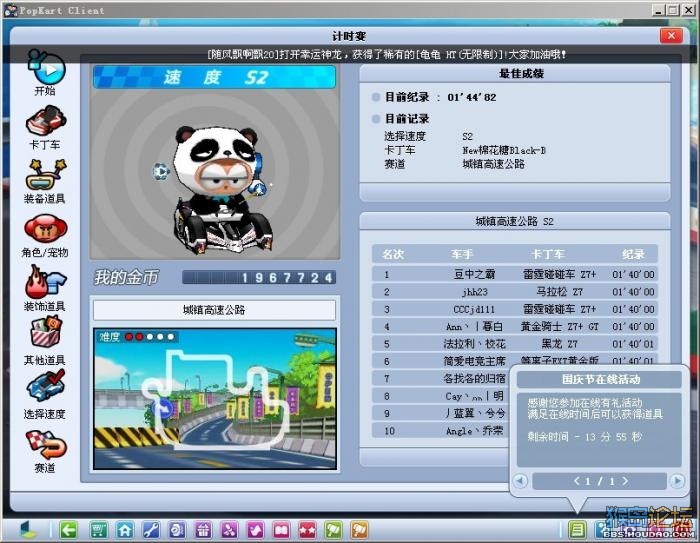Open the shop cart icon in bottom toolbar
700x543 pixels.
[98, 530]
